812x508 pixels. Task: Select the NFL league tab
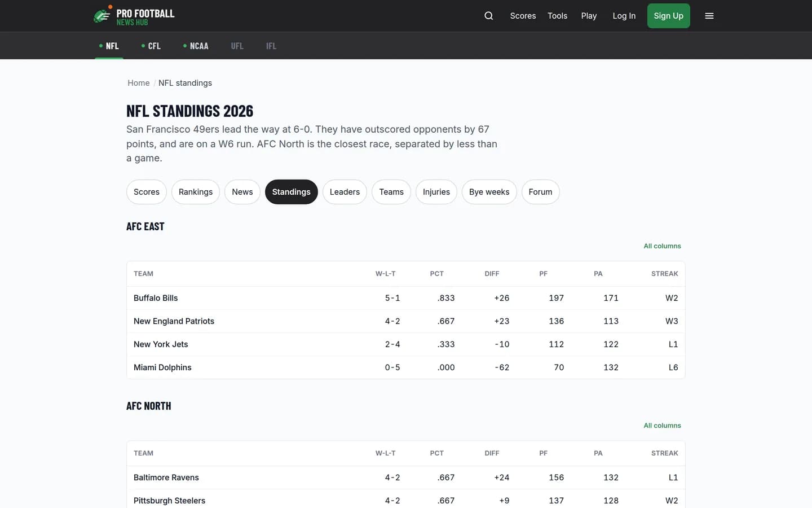(109, 46)
